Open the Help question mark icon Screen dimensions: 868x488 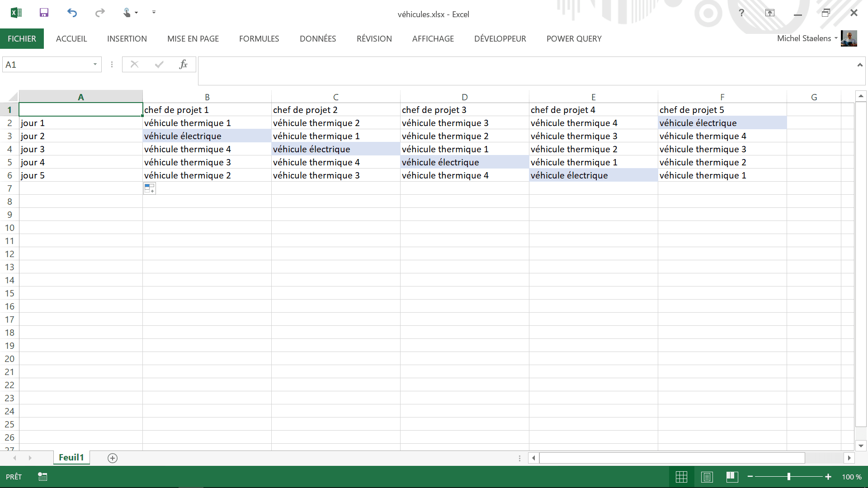pos(741,13)
